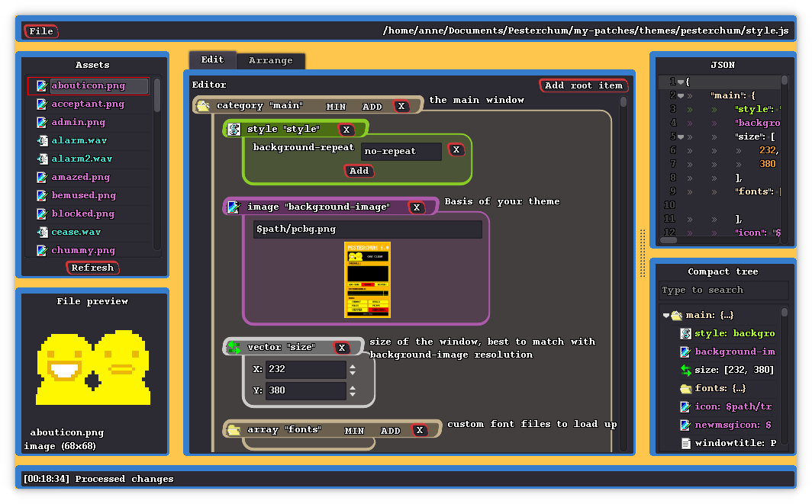Click the style icon on the "style" header
Image resolution: width=812 pixels, height=504 pixels.
234,129
